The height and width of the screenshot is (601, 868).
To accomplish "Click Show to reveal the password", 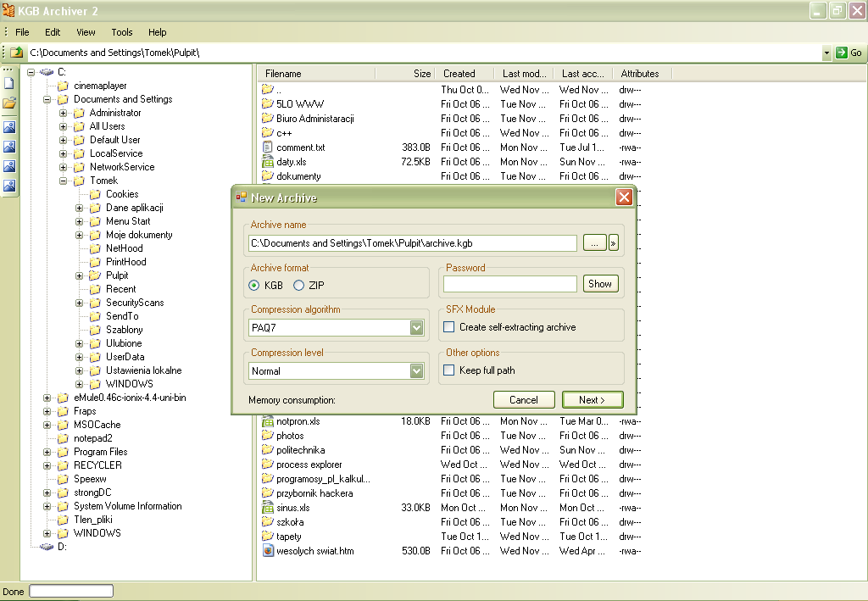I will [x=600, y=284].
